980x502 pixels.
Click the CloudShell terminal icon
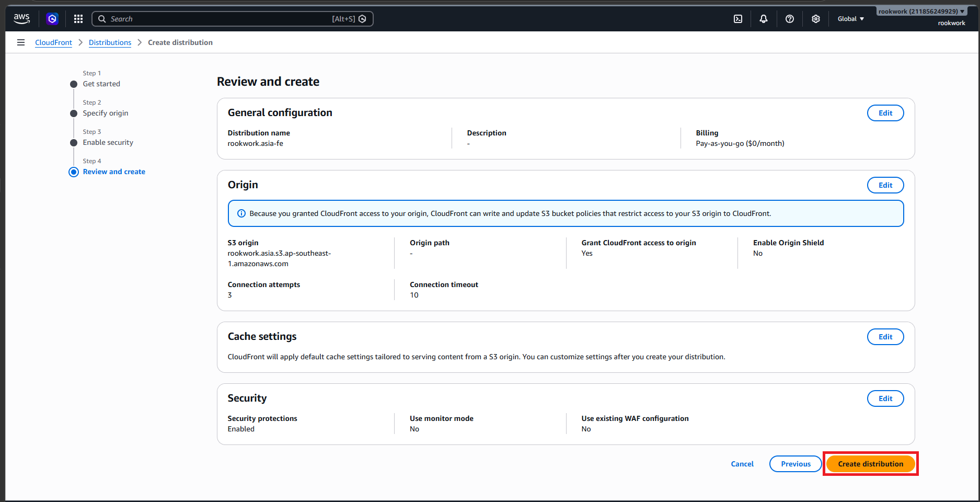738,19
